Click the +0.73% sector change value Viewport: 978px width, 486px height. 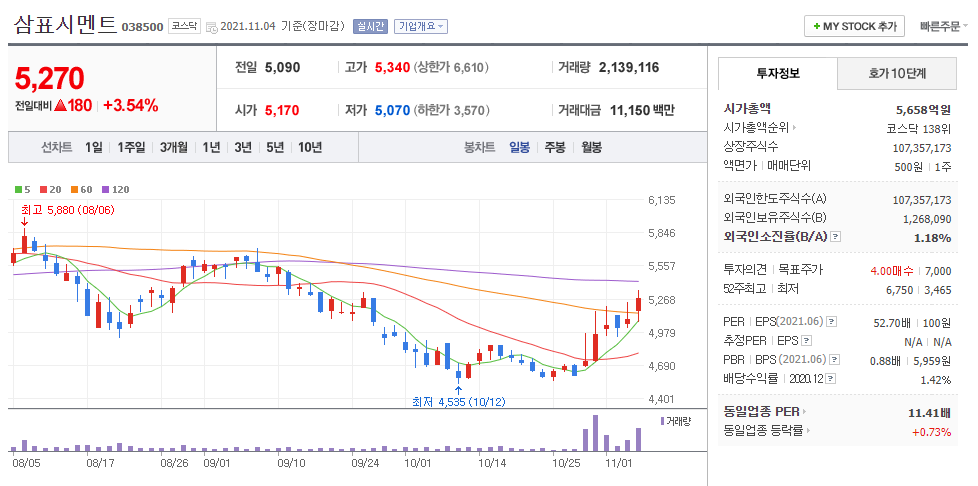tap(931, 432)
